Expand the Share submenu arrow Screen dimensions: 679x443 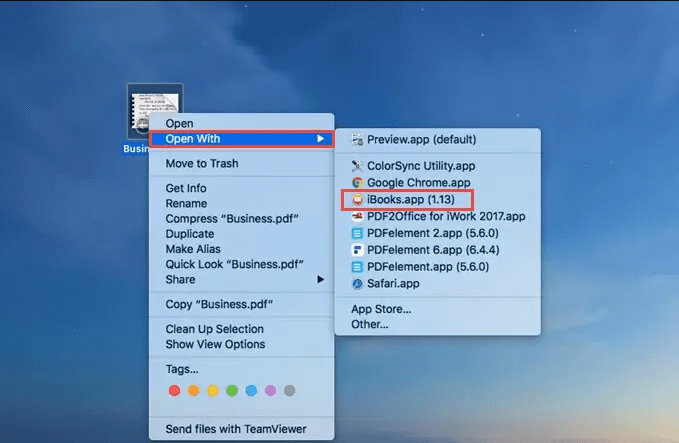tap(320, 279)
